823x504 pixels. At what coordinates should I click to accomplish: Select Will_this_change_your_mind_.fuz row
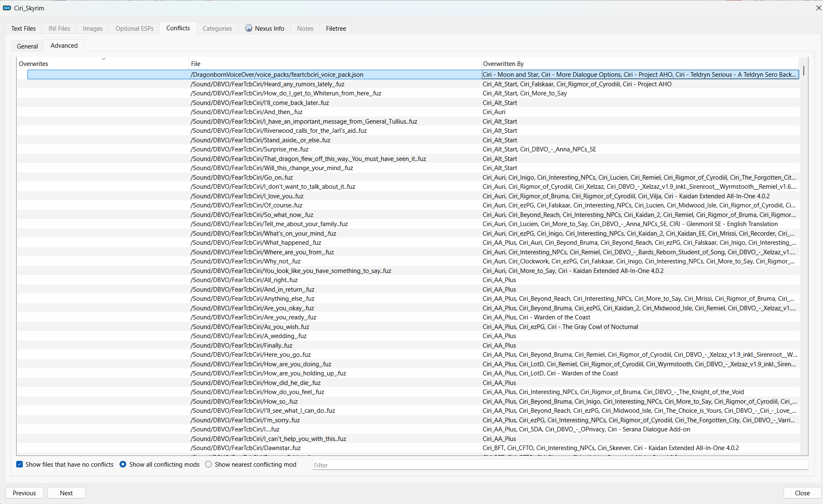click(x=408, y=168)
